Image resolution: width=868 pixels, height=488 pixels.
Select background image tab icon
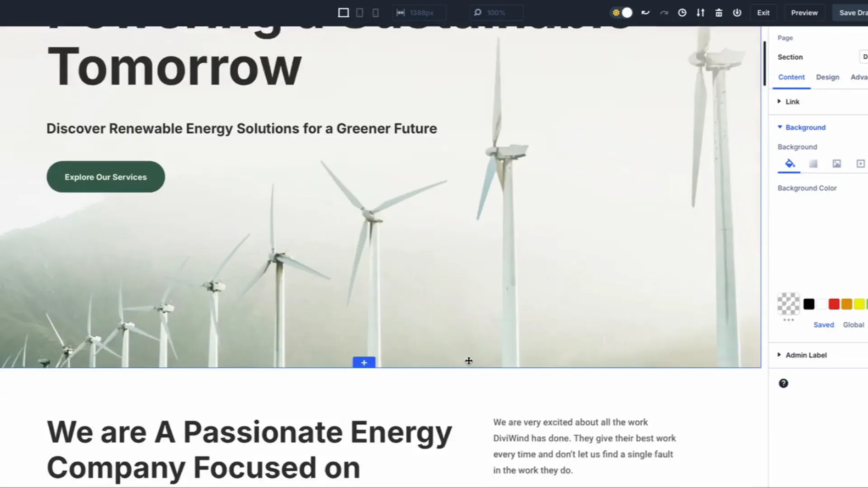click(836, 164)
